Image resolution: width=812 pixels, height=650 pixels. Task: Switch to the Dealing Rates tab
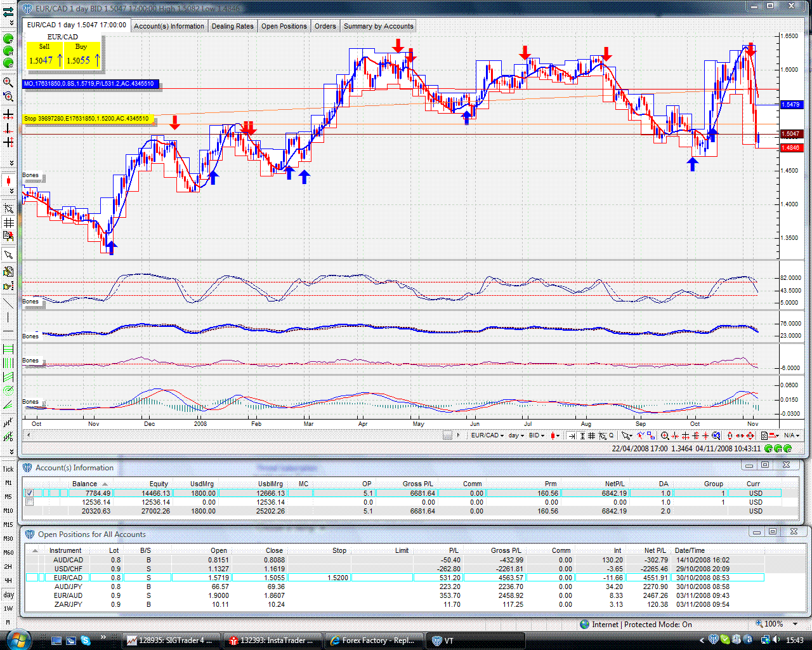(232, 26)
